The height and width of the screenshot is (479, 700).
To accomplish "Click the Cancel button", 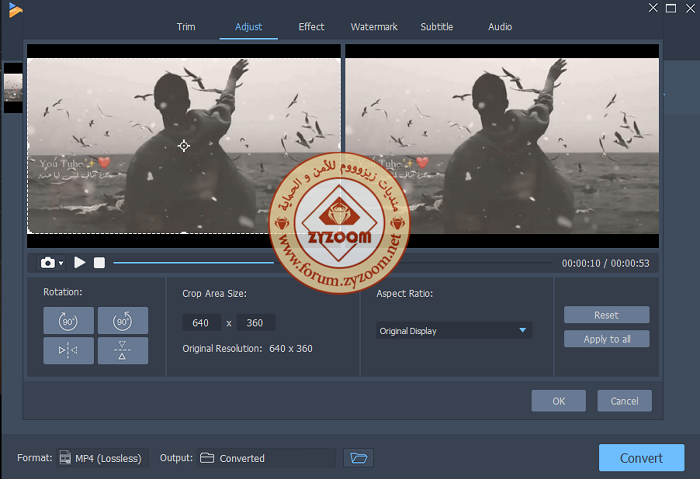I will [624, 401].
